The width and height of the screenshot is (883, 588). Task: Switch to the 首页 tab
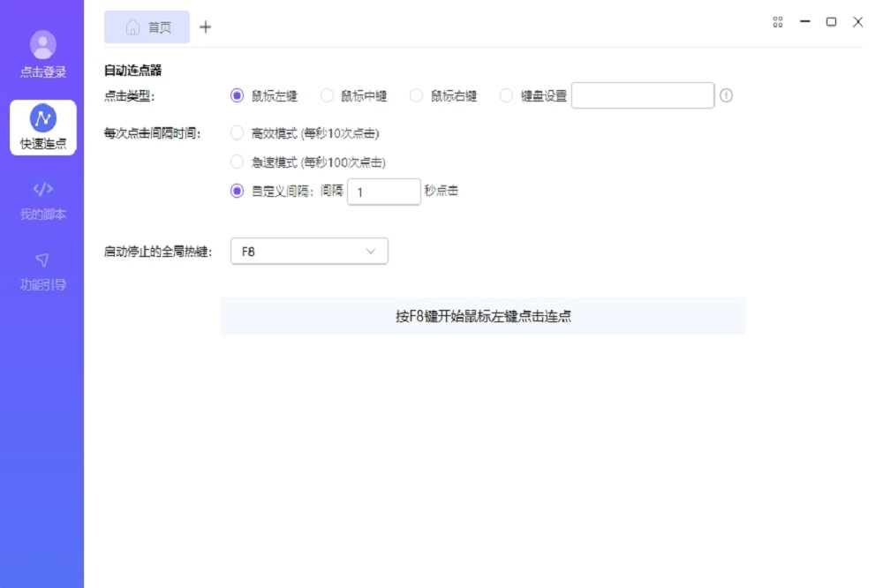[x=159, y=27]
